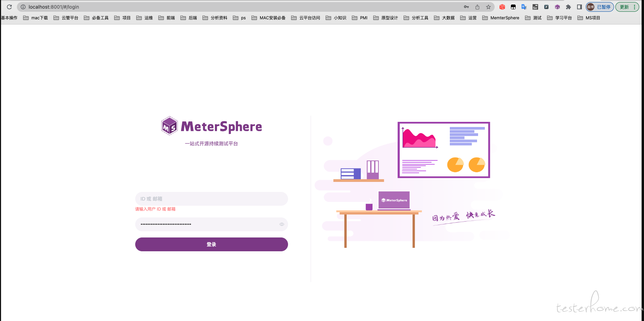The height and width of the screenshot is (321, 644).
Task: Show password with the eye icon
Action: [282, 224]
